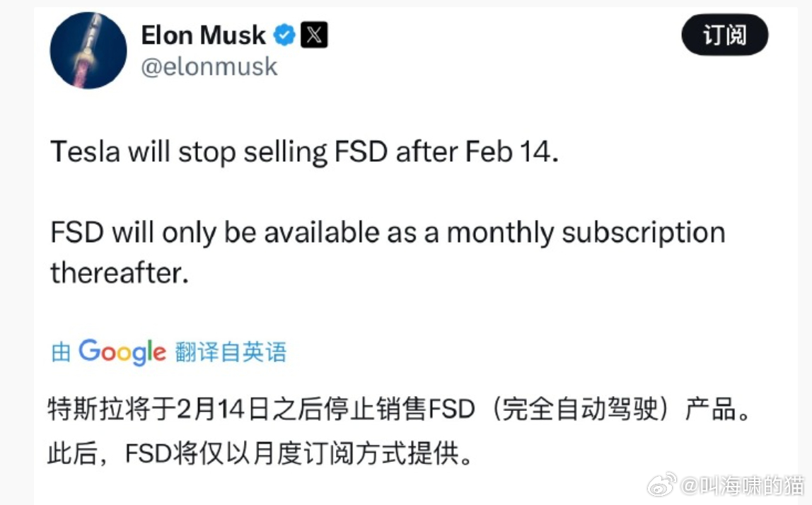Click the 由 character before the Google logo

[60, 352]
